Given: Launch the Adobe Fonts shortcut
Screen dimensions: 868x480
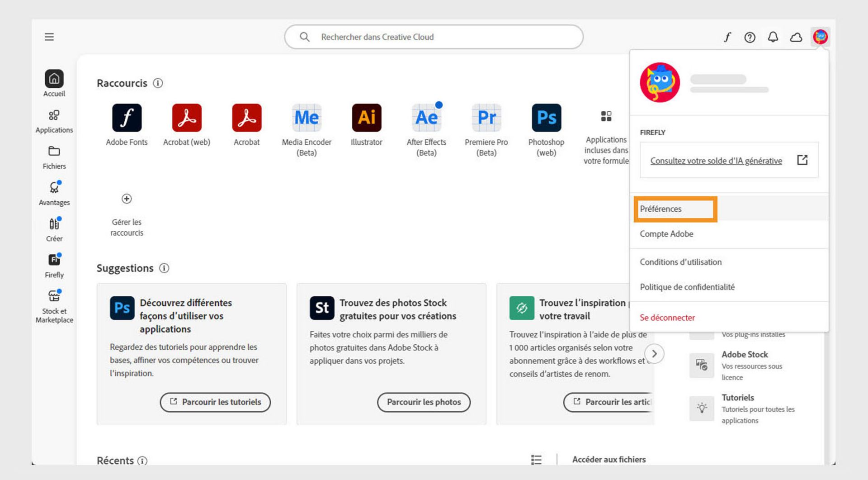Looking at the screenshot, I should tap(127, 125).
